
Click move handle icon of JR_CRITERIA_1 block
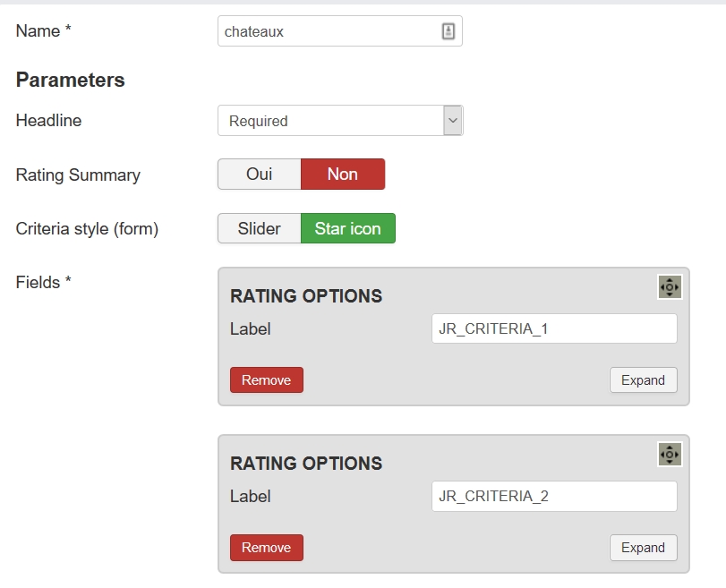point(670,287)
